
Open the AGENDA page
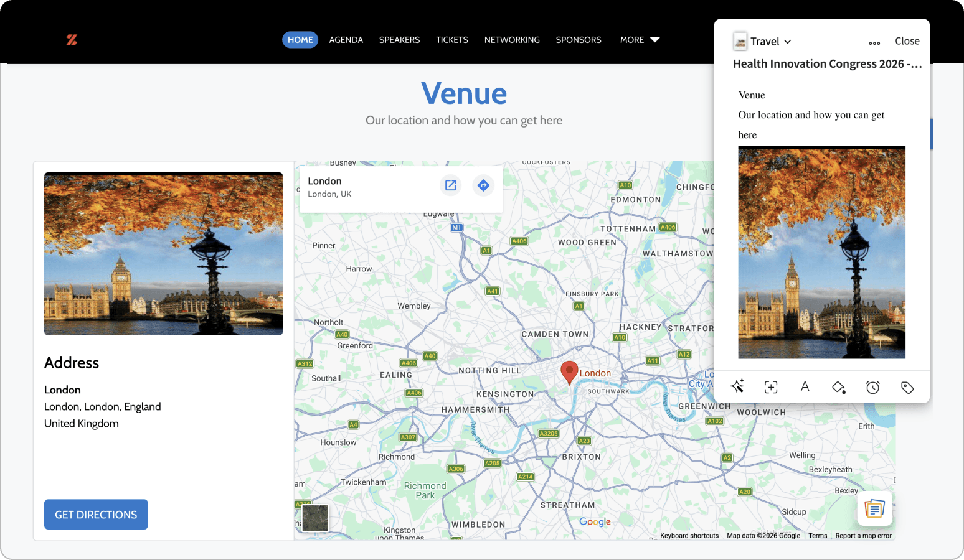[x=346, y=40]
